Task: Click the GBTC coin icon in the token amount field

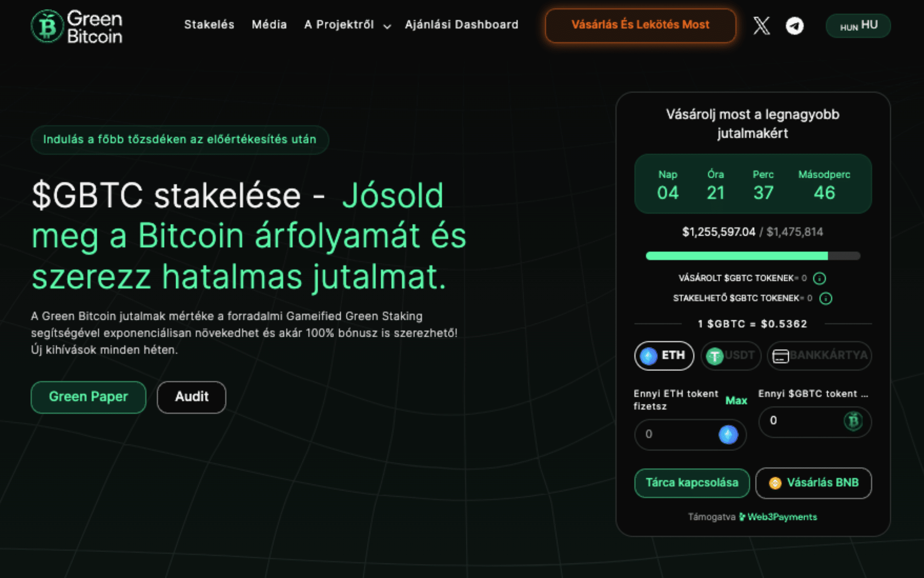Action: click(x=853, y=422)
